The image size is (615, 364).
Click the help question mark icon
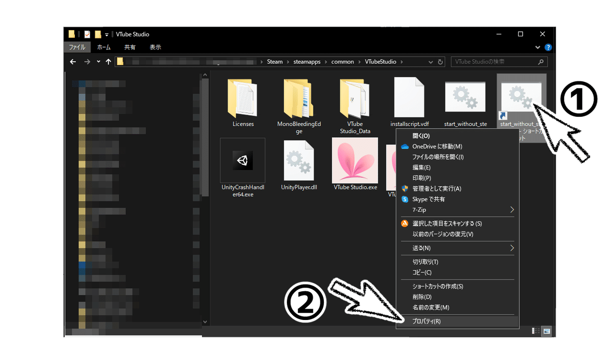548,47
